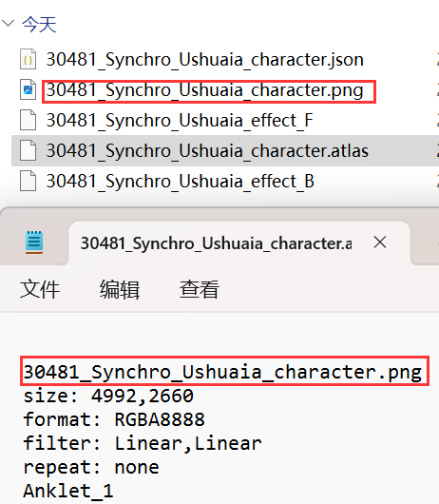This screenshot has width=439, height=504.
Task: Place cursor on the size: 4992,2660 line
Action: pyautogui.click(x=108, y=396)
